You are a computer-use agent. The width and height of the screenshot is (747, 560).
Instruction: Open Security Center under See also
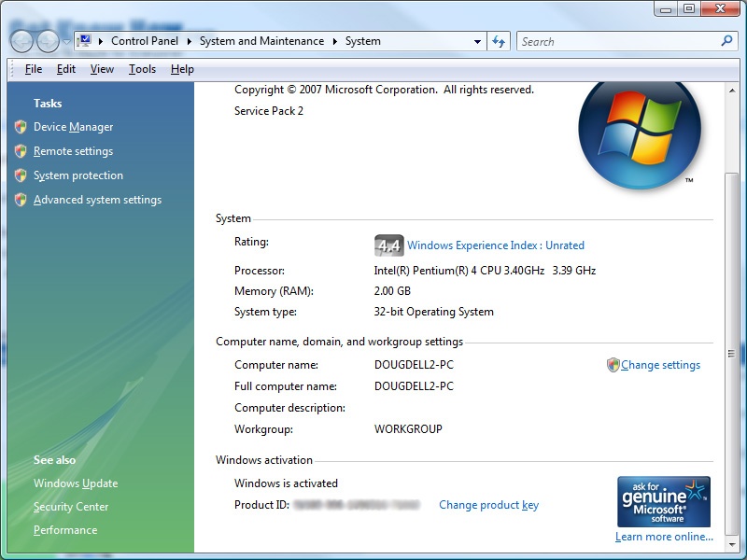(71, 507)
